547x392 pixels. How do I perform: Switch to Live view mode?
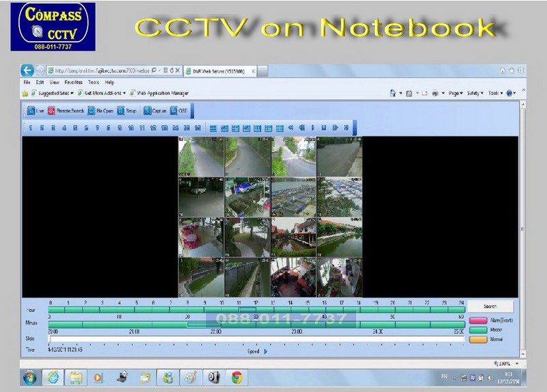tap(36, 111)
